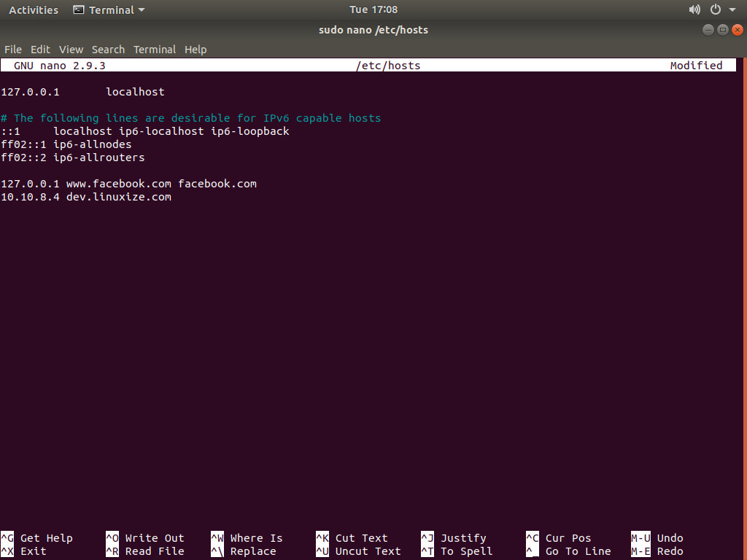
Task: Click the Tue 17:08 clock
Action: (x=373, y=9)
